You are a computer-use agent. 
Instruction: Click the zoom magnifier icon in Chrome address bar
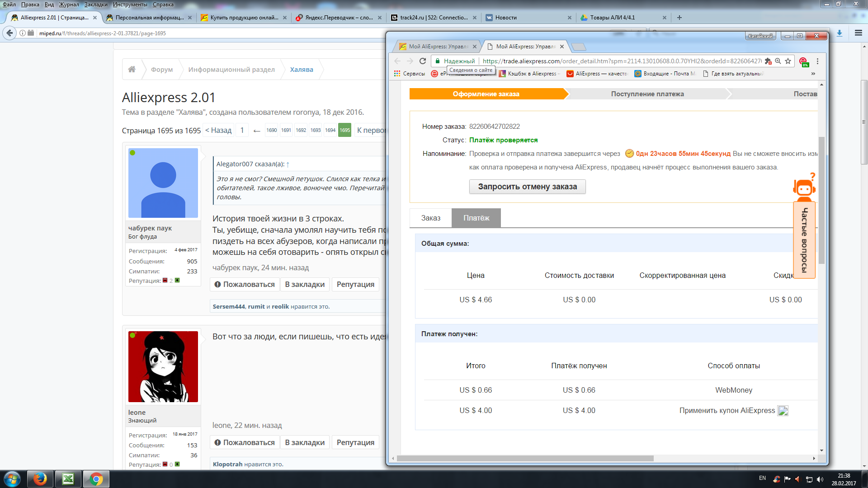pos(778,61)
